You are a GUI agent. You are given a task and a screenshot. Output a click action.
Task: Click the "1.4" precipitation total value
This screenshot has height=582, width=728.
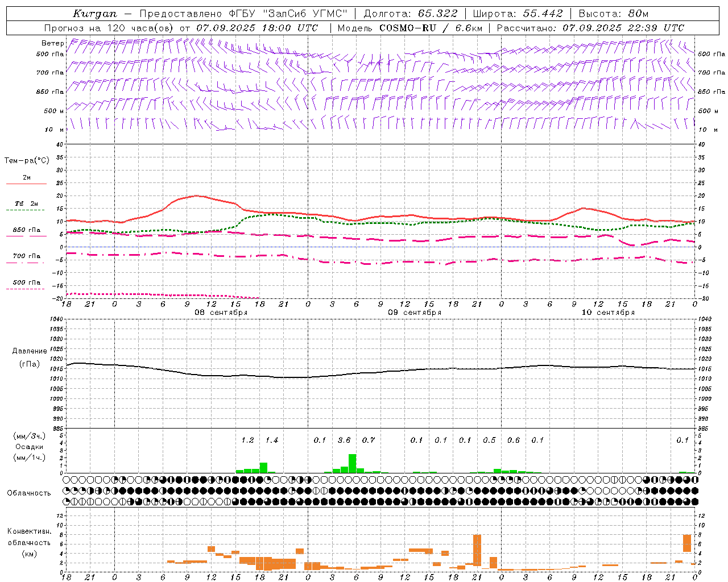[x=272, y=440]
